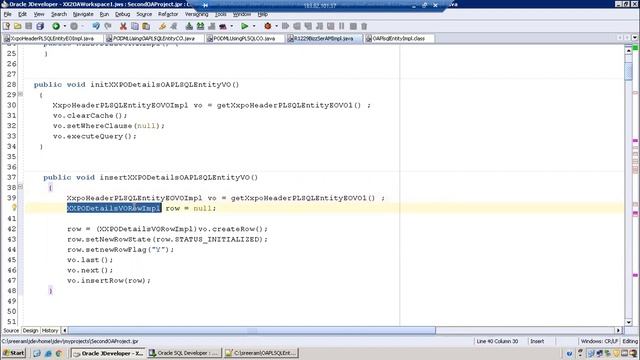Image resolution: width=640 pixels, height=360 pixels.
Task: Click the light bulb hint at line 40
Action: pyautogui.click(x=14, y=208)
